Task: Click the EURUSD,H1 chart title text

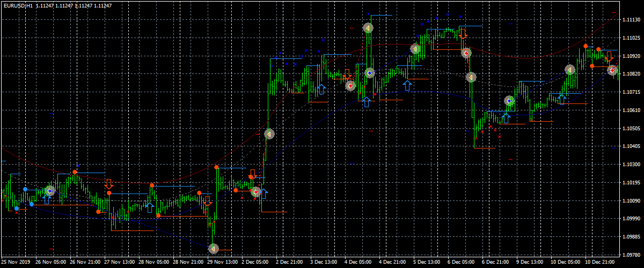Action: click(x=18, y=5)
